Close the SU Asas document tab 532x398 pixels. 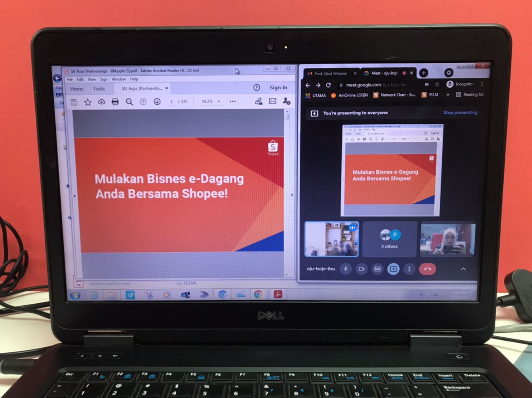point(167,88)
